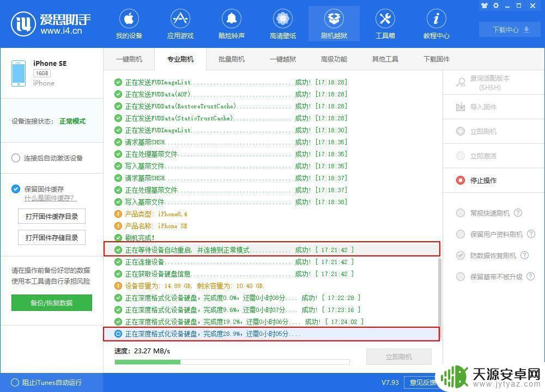Click 立即激活 globe icon
Viewport: 545px width, 392px height.
tap(460, 156)
